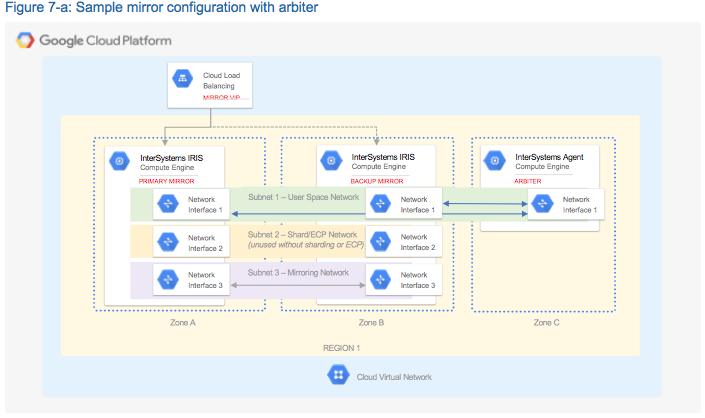Image resolution: width=705 pixels, height=418 pixels.
Task: Click the 'Google Cloud Platform' text
Action: coord(105,40)
